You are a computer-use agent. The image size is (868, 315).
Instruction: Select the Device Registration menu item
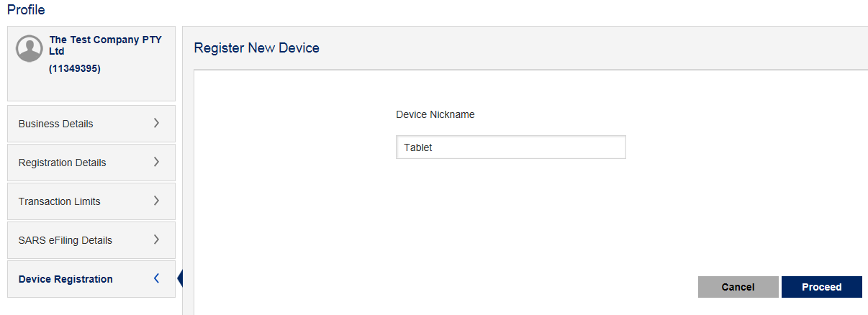coord(65,279)
